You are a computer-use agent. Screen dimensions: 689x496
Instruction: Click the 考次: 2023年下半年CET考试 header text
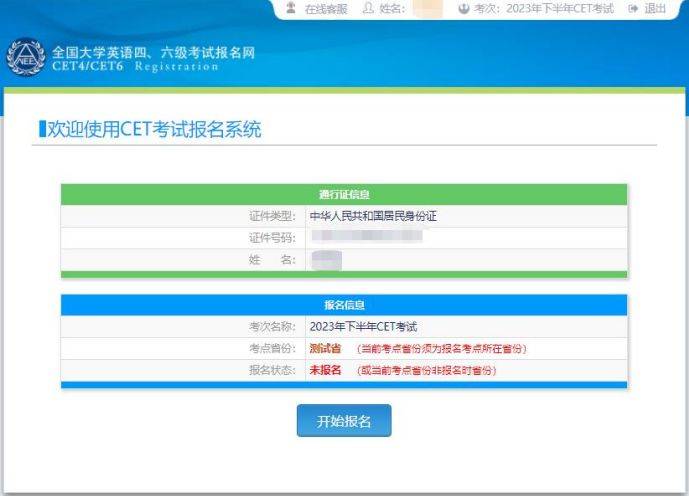(x=544, y=8)
